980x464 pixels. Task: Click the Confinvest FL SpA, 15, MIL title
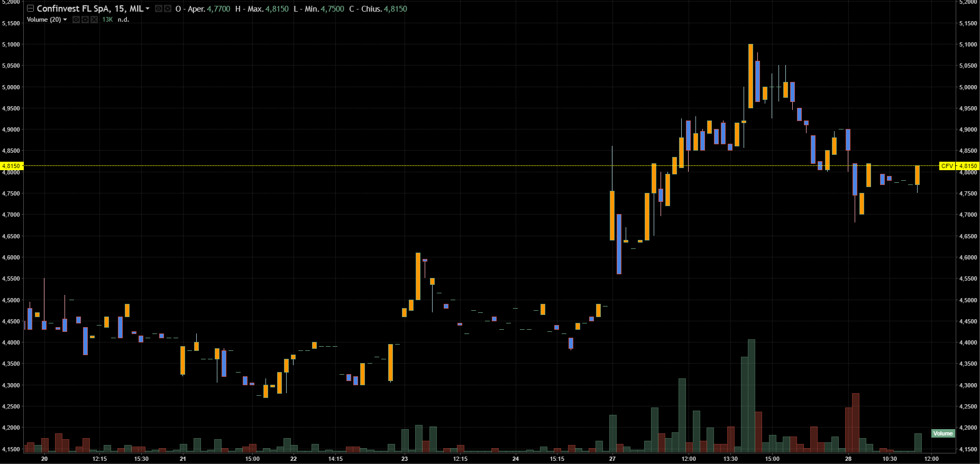[90, 9]
